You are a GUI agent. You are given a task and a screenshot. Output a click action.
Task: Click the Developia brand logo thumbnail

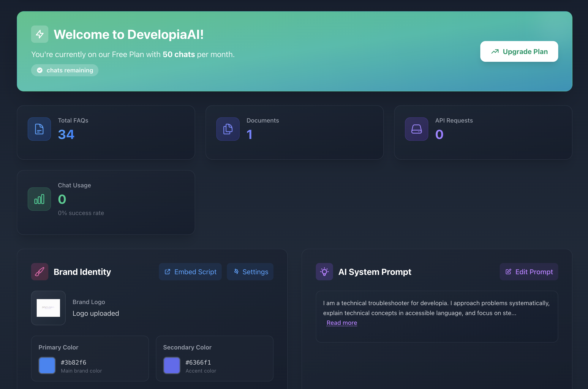click(48, 308)
